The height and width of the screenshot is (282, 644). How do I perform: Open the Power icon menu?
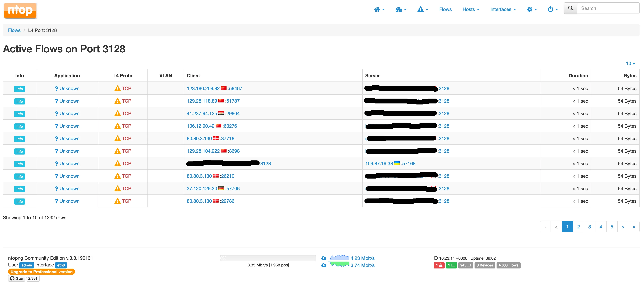click(x=553, y=9)
